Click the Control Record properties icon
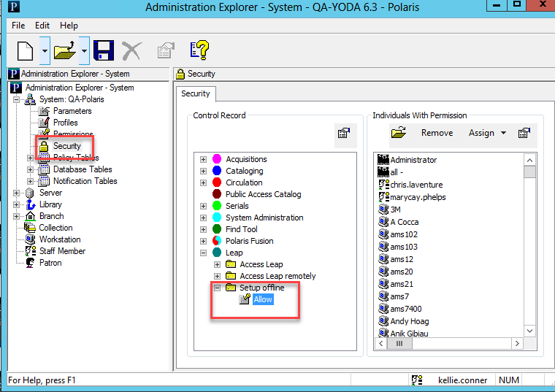The height and width of the screenshot is (392, 555). point(344,134)
